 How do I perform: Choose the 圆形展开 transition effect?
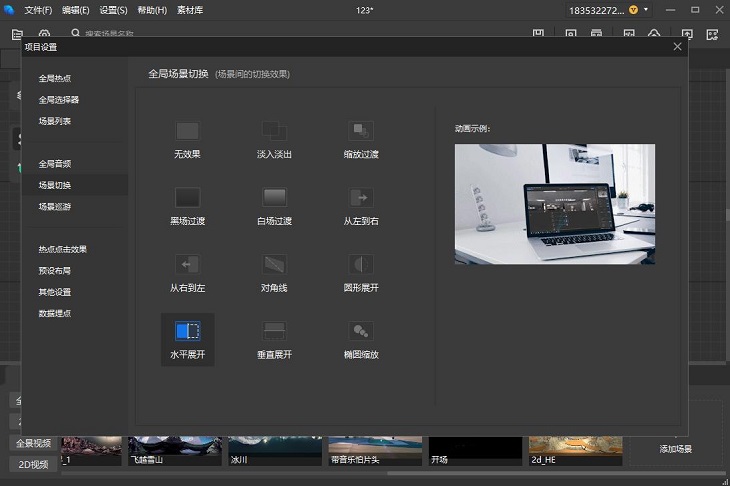361,264
